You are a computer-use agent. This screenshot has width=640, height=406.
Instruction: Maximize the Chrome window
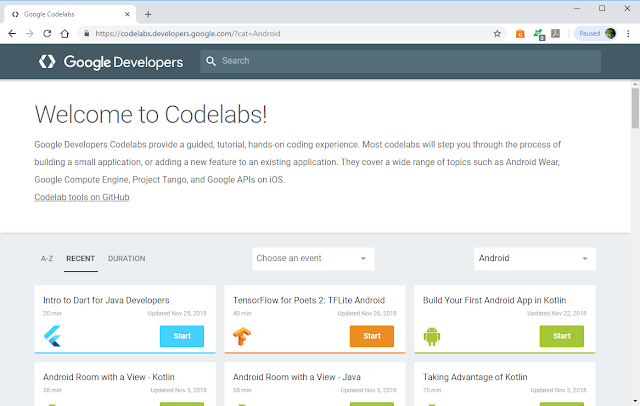602,9
